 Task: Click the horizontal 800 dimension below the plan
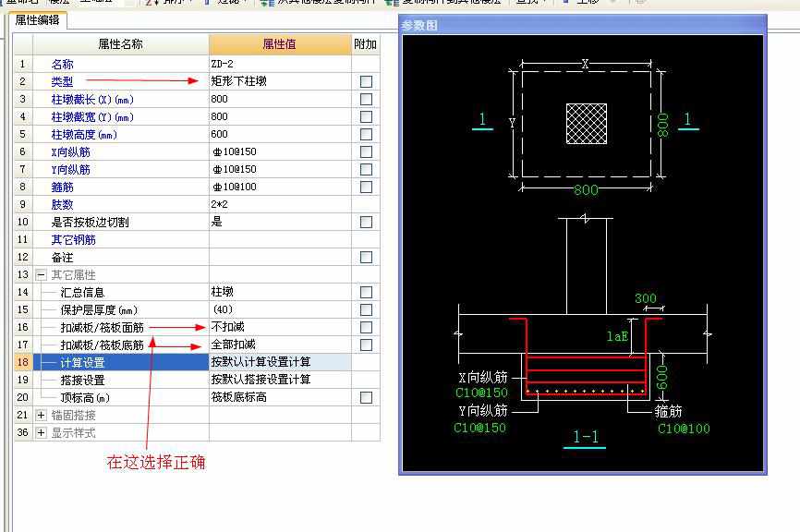(x=586, y=189)
